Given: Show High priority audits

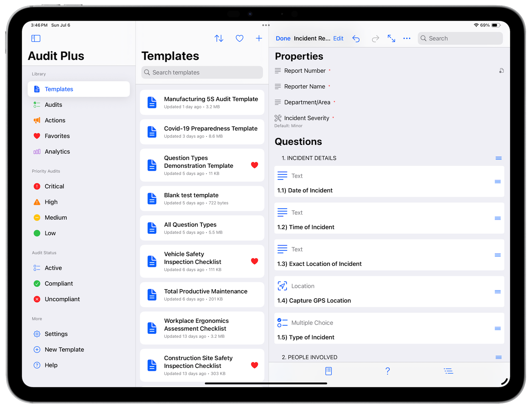Looking at the screenshot, I should tap(79, 202).
